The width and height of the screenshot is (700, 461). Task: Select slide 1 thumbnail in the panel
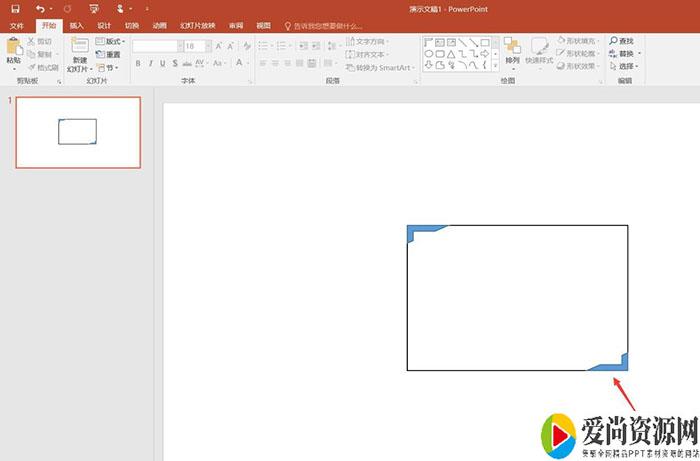pyautogui.click(x=78, y=132)
